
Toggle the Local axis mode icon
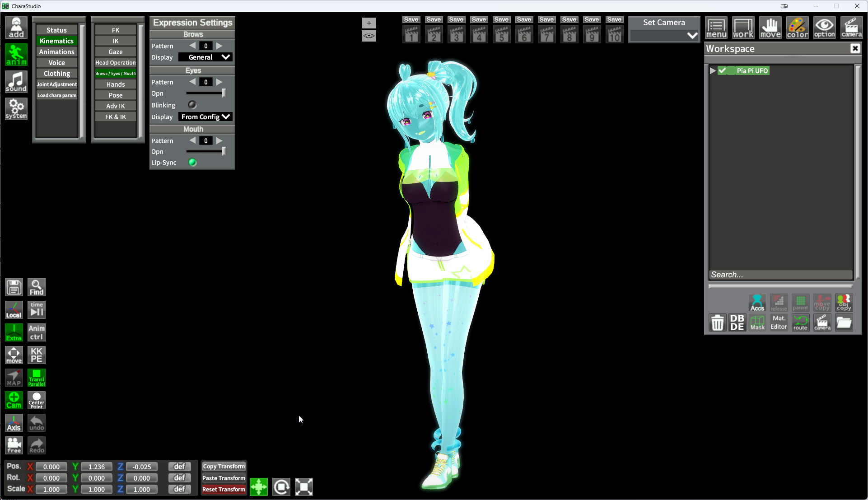click(x=14, y=310)
